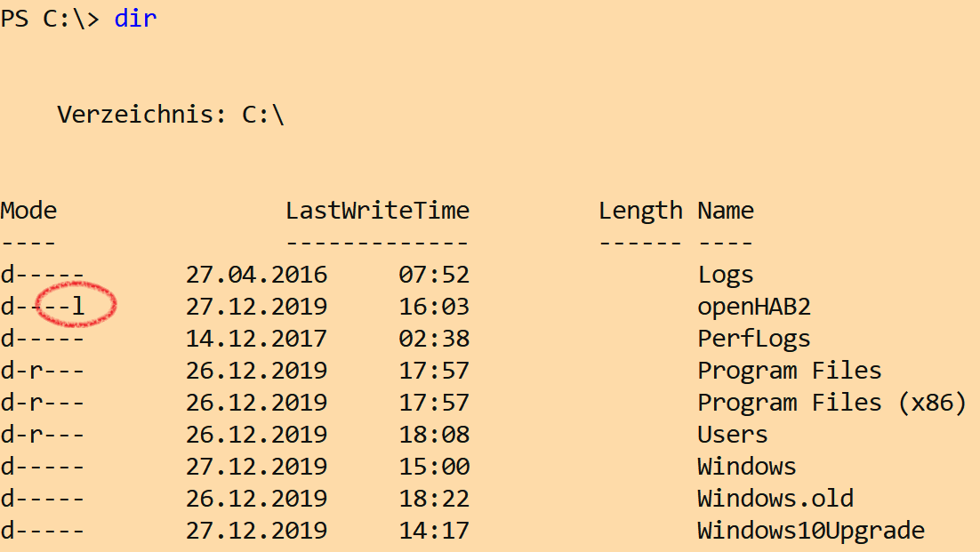Select the Windows.old directory name
980x552 pixels.
click(x=775, y=499)
